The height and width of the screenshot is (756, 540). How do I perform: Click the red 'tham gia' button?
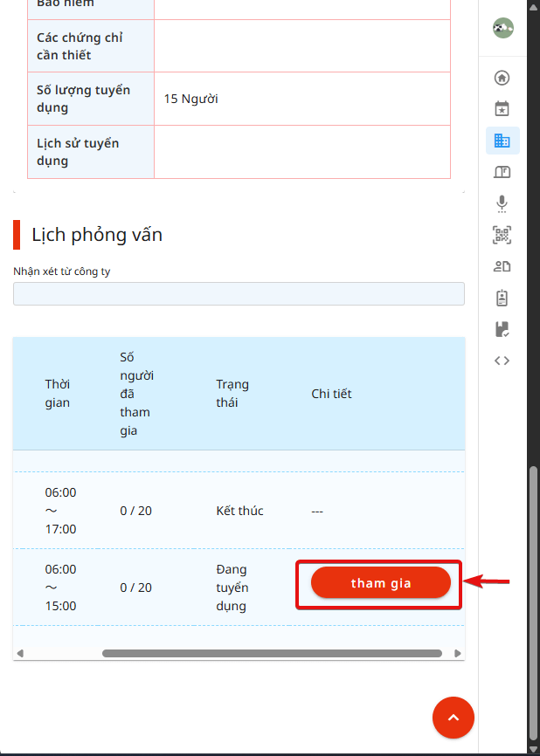(x=381, y=582)
